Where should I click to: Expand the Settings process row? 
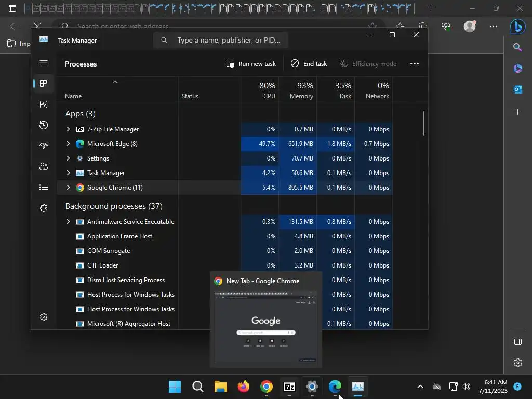pos(68,158)
